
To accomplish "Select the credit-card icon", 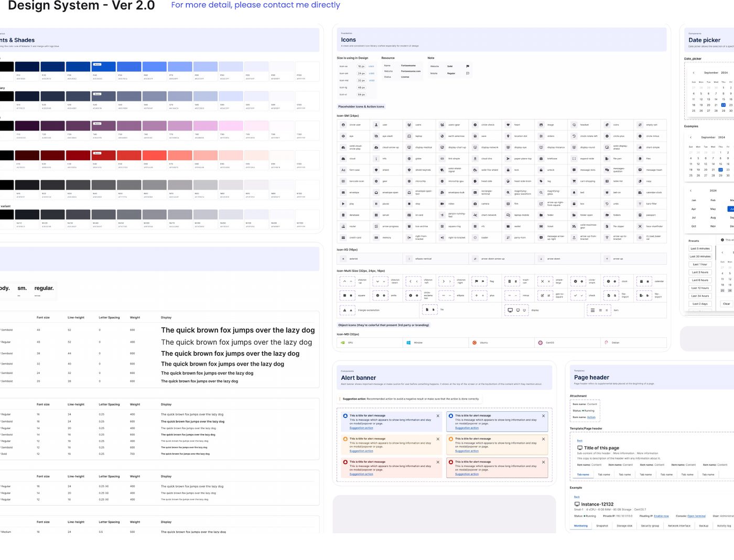I will [x=343, y=237].
